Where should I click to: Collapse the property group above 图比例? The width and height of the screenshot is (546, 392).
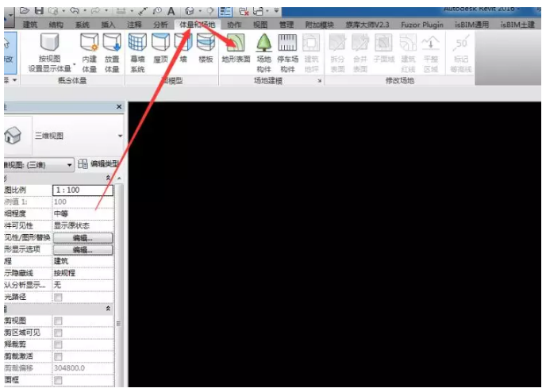click(x=108, y=178)
